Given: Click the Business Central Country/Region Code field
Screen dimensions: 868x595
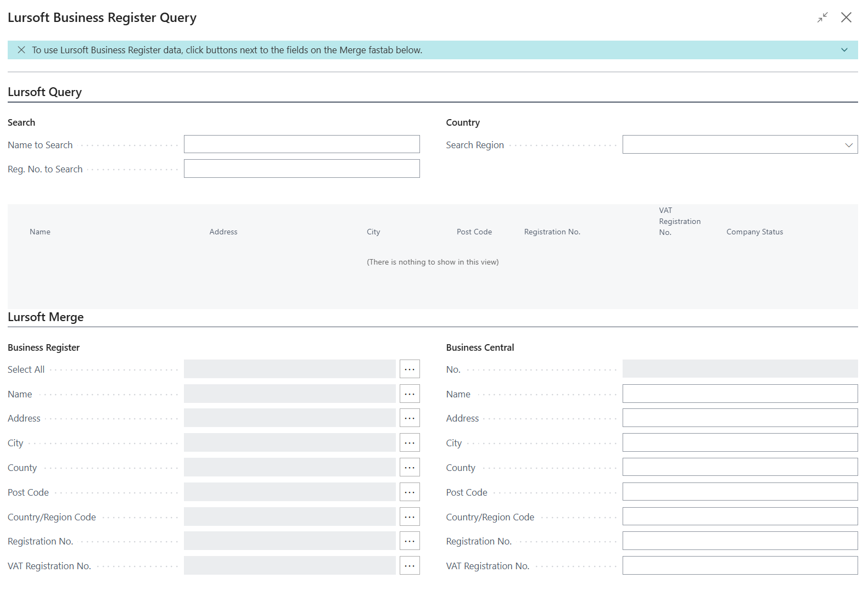Looking at the screenshot, I should 740,517.
